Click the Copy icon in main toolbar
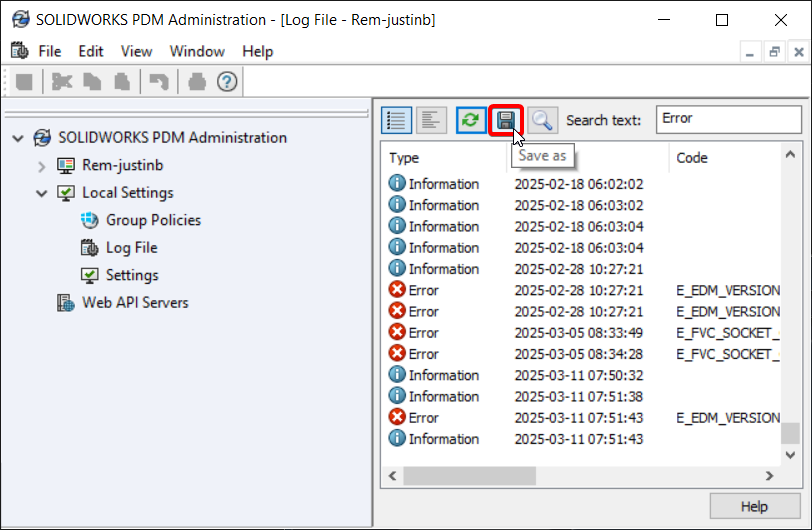The height and width of the screenshot is (530, 812). (92, 82)
